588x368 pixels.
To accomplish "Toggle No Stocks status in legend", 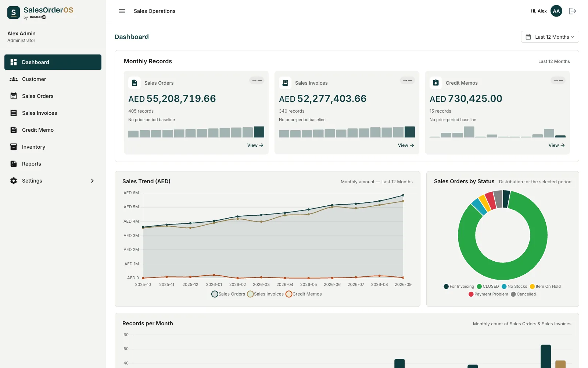I will pos(514,286).
